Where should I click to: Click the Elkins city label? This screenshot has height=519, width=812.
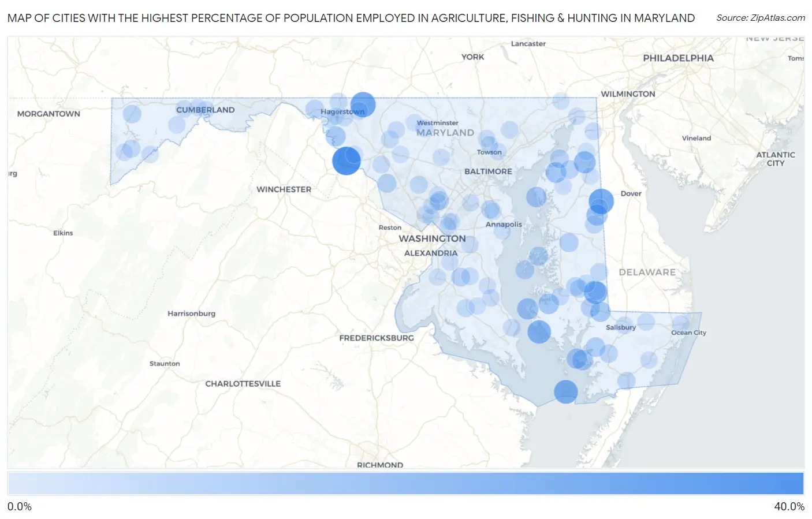(x=63, y=233)
